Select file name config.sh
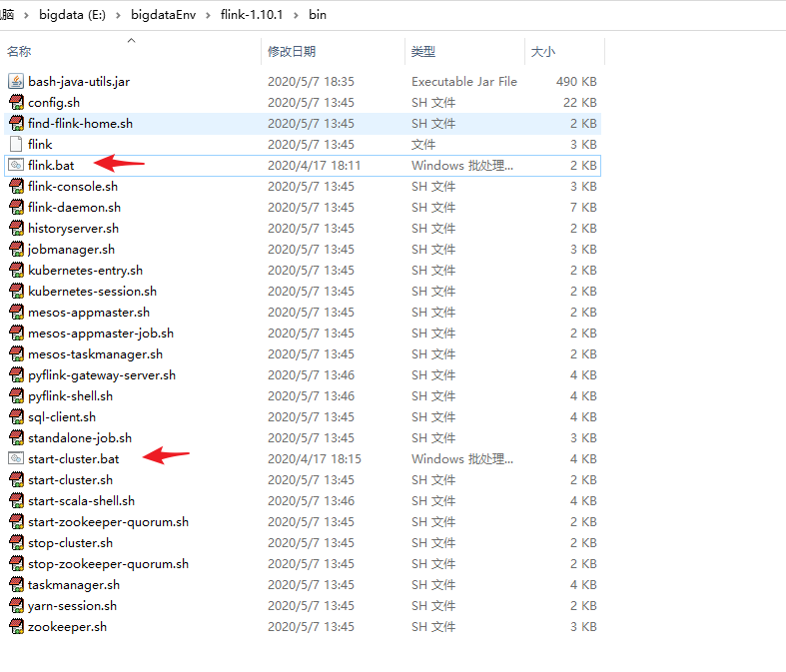This screenshot has width=786, height=672. pyautogui.click(x=54, y=103)
